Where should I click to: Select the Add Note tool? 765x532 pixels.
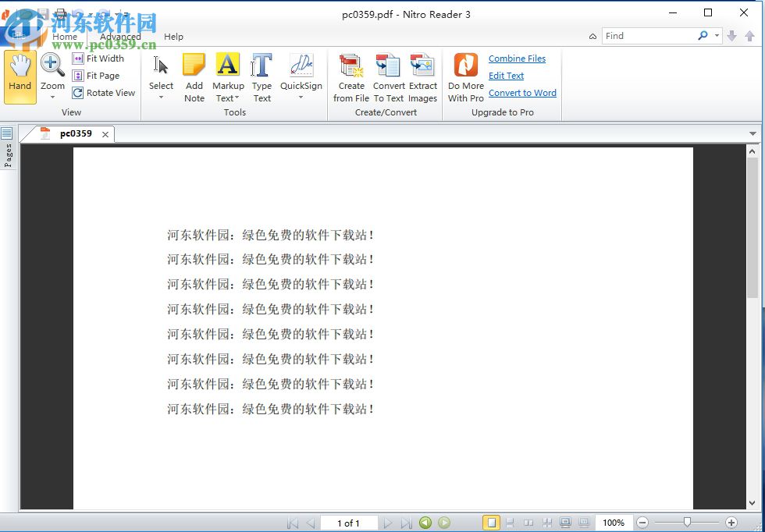[x=194, y=74]
